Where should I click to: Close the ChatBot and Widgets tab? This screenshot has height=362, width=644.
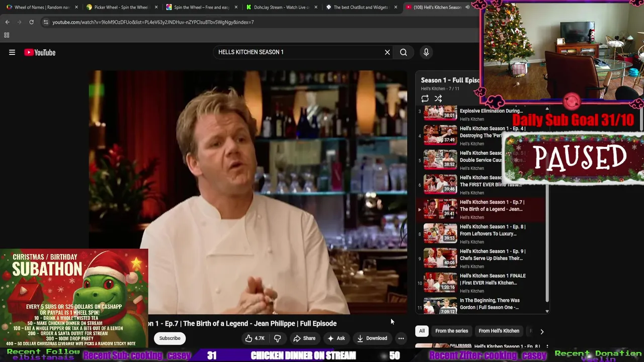(x=395, y=8)
